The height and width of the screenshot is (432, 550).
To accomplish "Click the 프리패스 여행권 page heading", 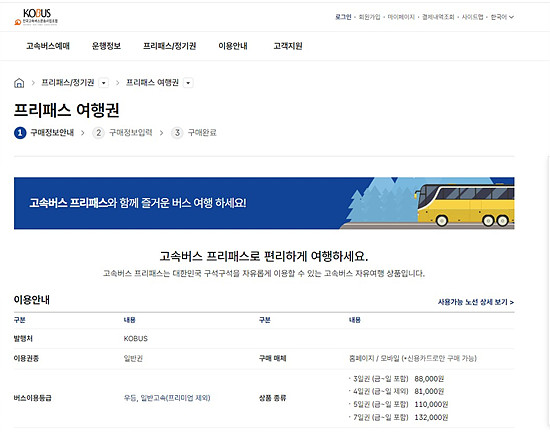I will 67,110.
